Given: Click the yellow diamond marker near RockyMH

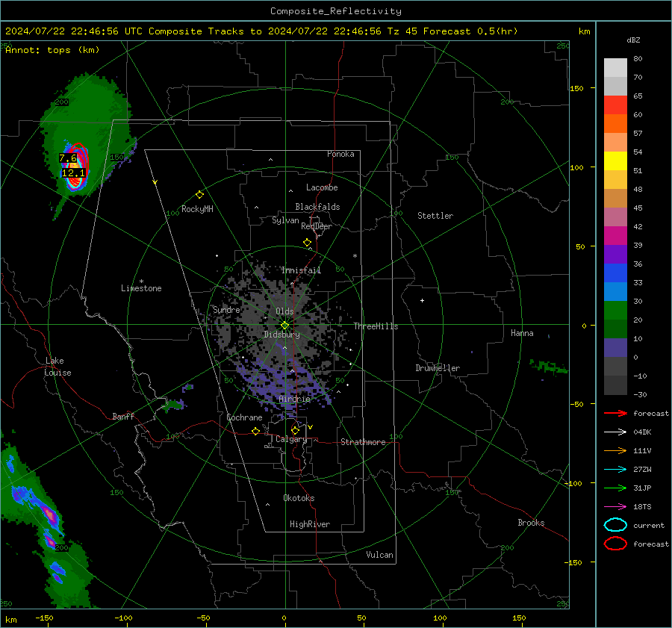Looking at the screenshot, I should [x=199, y=195].
